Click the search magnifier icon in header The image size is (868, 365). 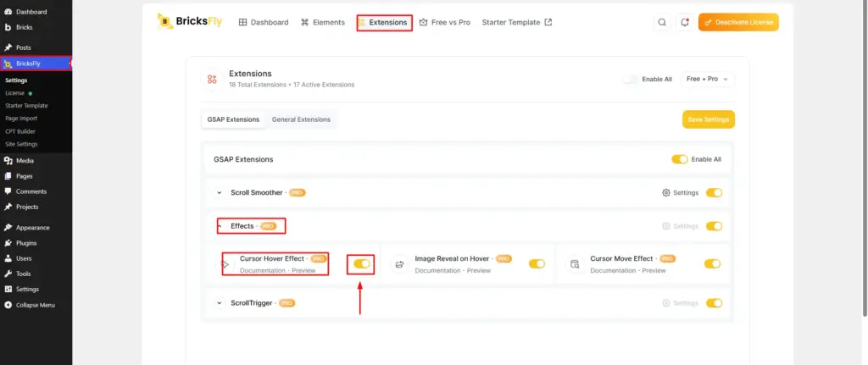coord(661,22)
